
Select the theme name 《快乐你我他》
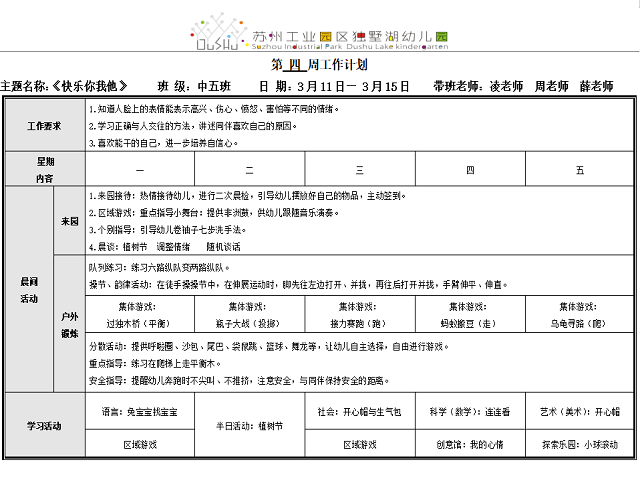click(x=88, y=86)
